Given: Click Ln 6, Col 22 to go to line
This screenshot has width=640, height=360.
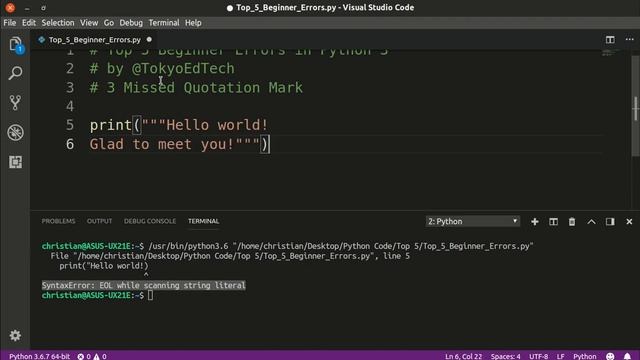Looking at the screenshot, I should tap(463, 356).
